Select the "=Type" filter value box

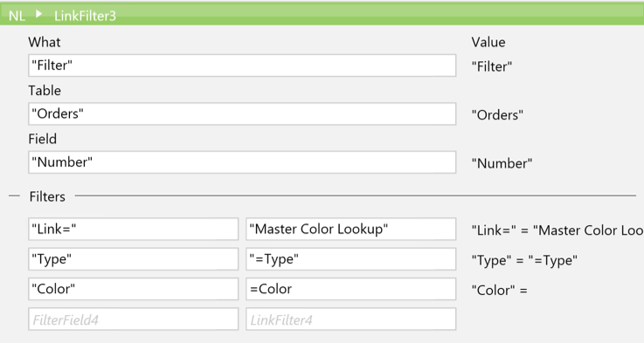coord(350,259)
